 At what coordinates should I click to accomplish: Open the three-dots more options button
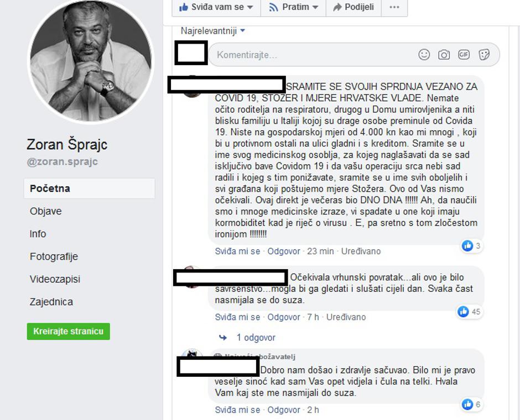click(394, 7)
